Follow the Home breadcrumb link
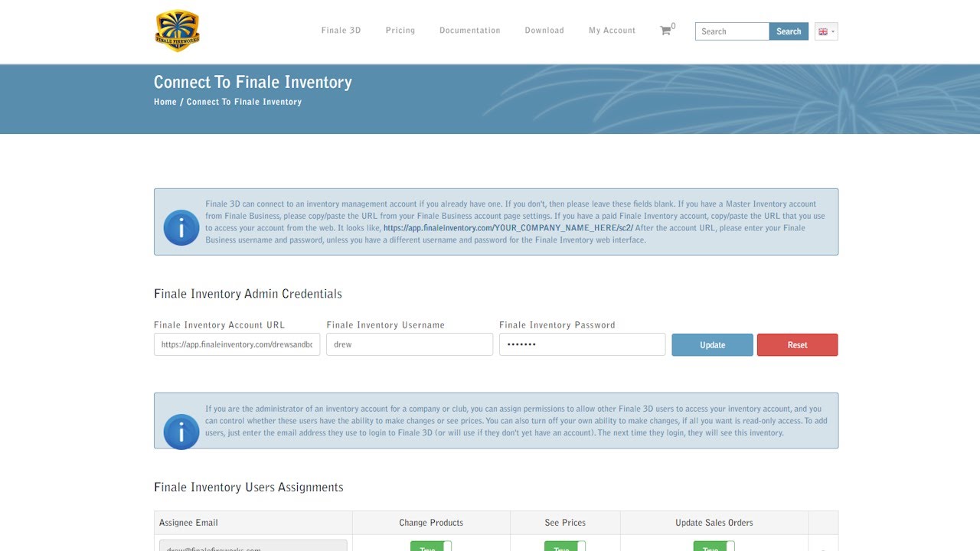 (165, 102)
